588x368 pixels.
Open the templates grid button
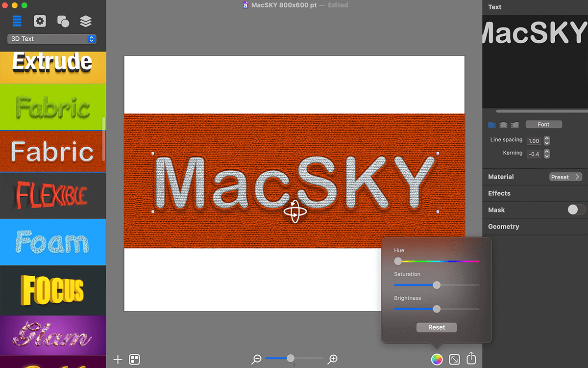(134, 360)
